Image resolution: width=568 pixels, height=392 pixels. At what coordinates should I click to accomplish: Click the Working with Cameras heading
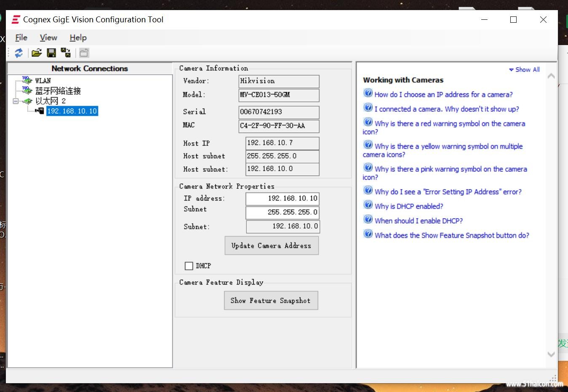tap(403, 80)
